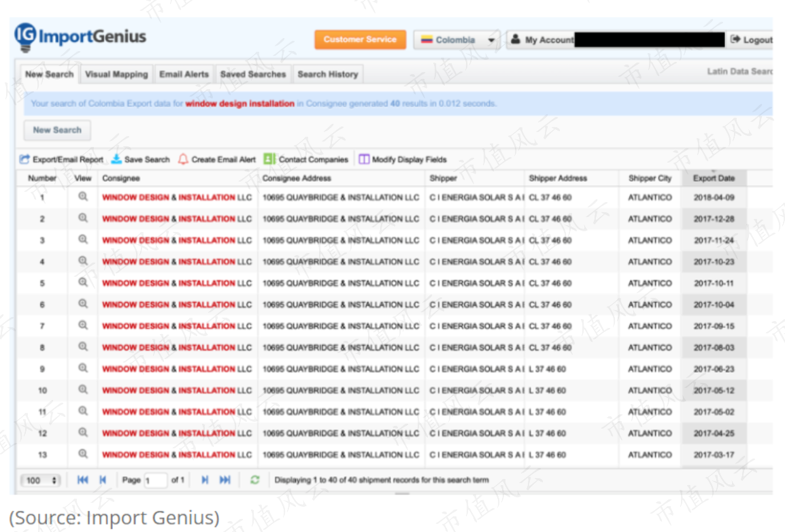Viewport: 785px width, 532px height.
Task: Click the Create Email Alert bell icon
Action: click(183, 159)
